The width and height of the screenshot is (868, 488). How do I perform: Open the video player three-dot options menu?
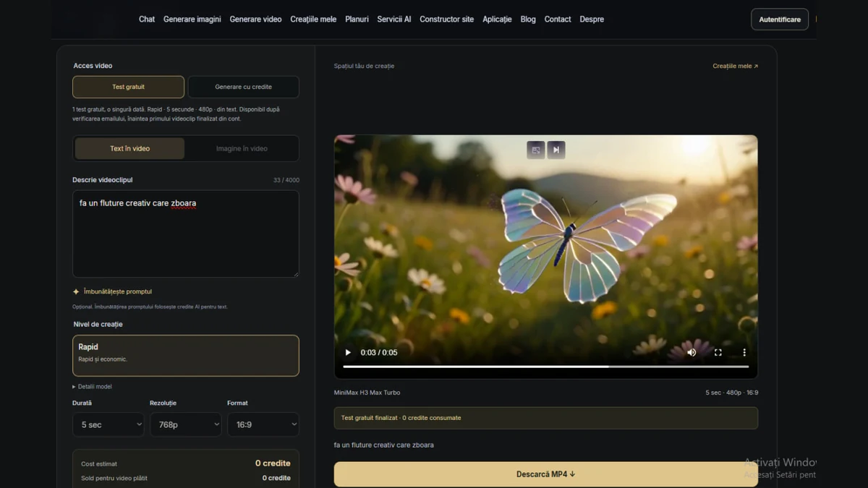(x=744, y=353)
